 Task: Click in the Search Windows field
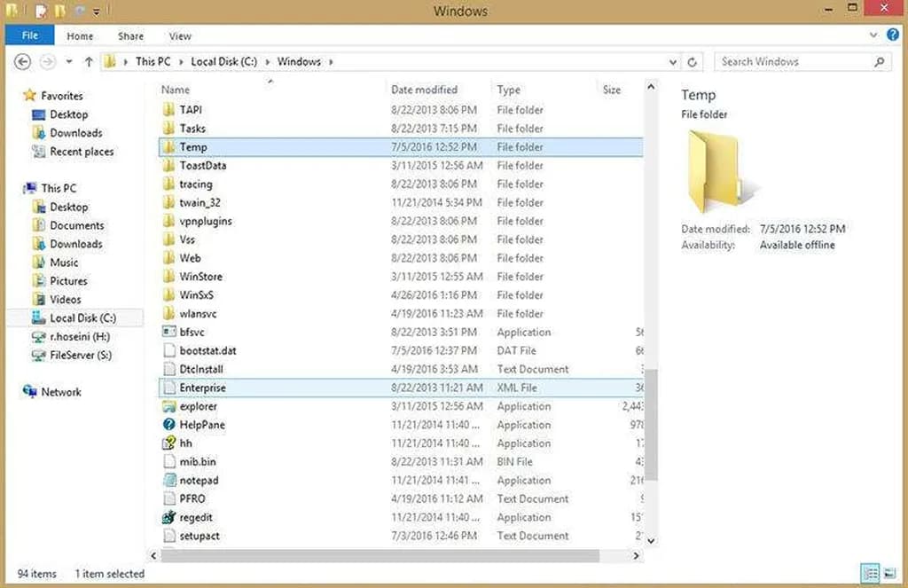[794, 62]
